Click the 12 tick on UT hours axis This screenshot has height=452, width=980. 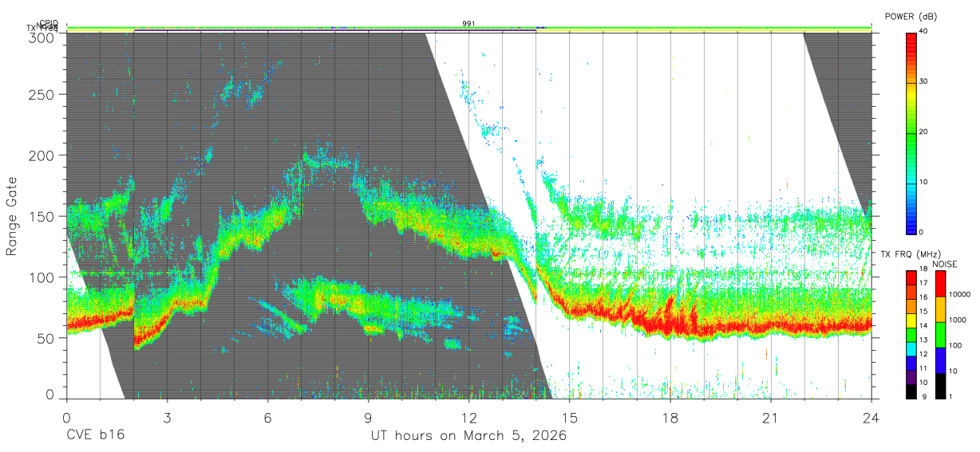(468, 418)
